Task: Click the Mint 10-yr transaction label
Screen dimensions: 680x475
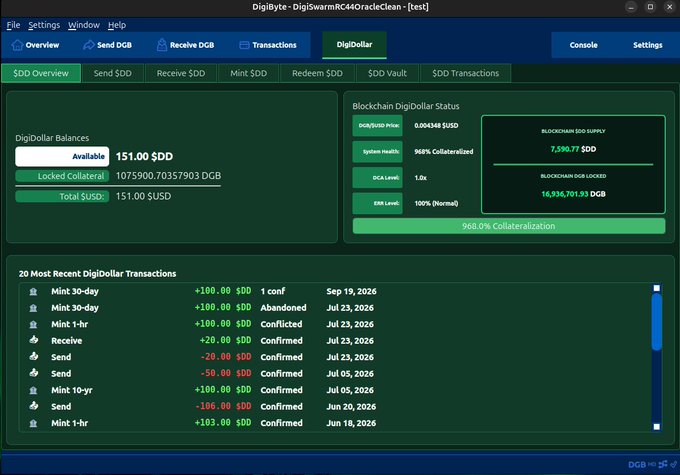Action: tap(72, 390)
